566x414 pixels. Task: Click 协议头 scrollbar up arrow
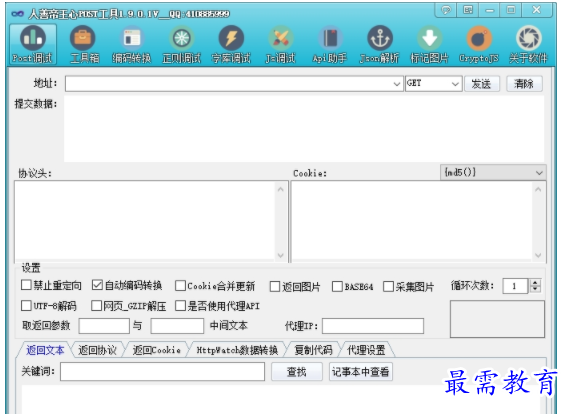point(281,189)
